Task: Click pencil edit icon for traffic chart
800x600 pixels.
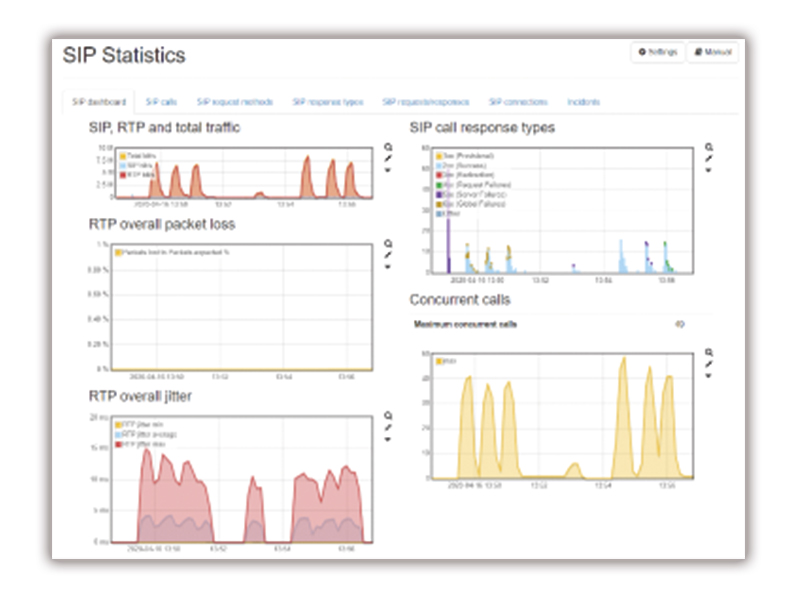Action: pyautogui.click(x=387, y=158)
